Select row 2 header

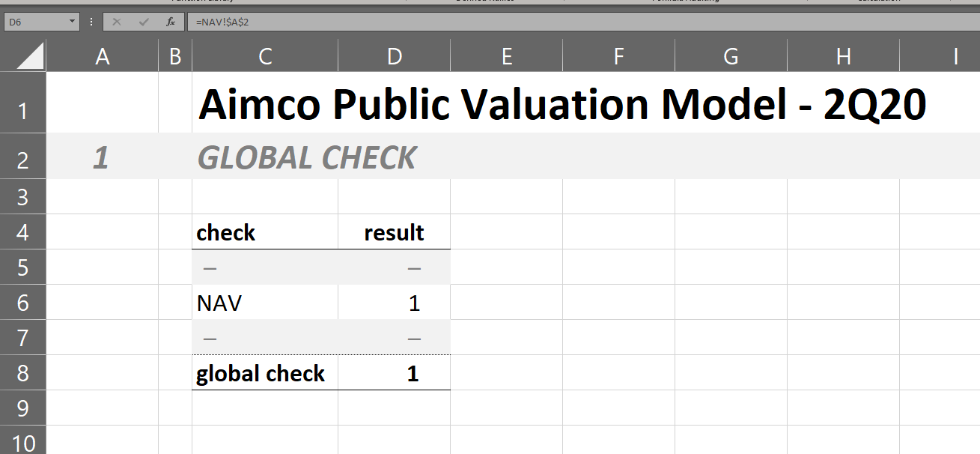tap(22, 157)
